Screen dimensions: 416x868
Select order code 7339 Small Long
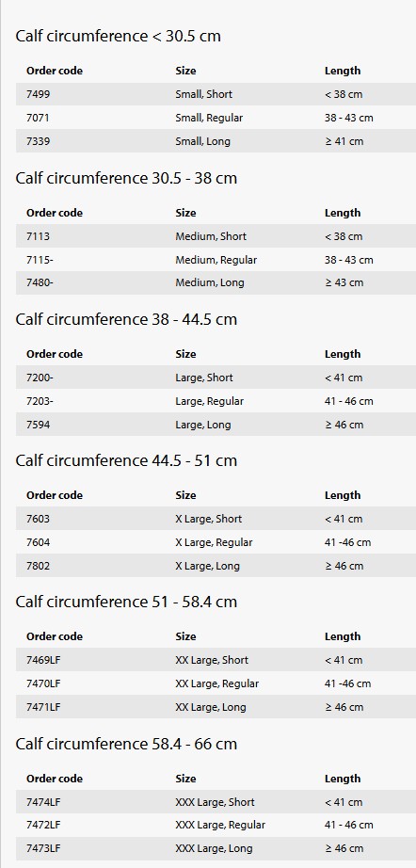[38, 141]
